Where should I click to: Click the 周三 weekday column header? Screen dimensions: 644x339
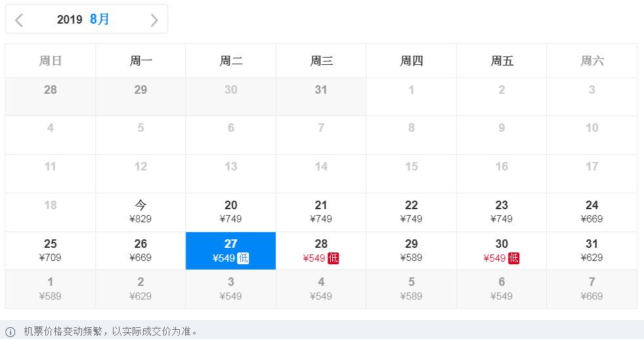[321, 61]
